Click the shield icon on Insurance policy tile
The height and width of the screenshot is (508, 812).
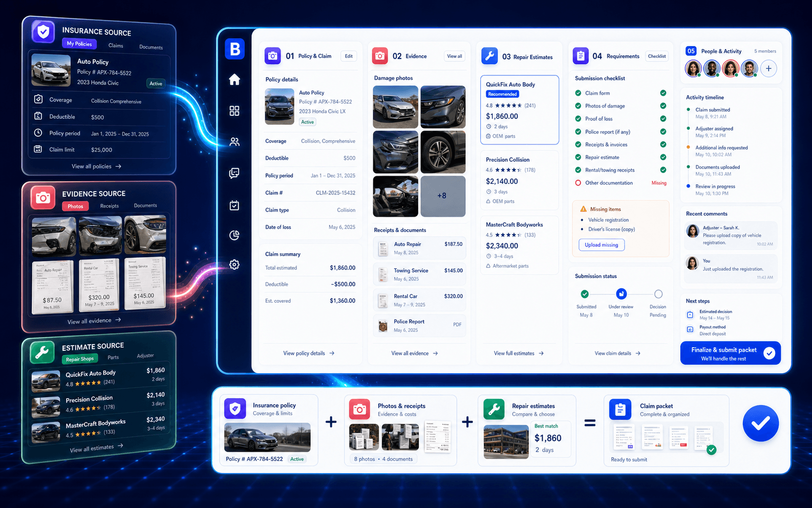click(x=235, y=409)
